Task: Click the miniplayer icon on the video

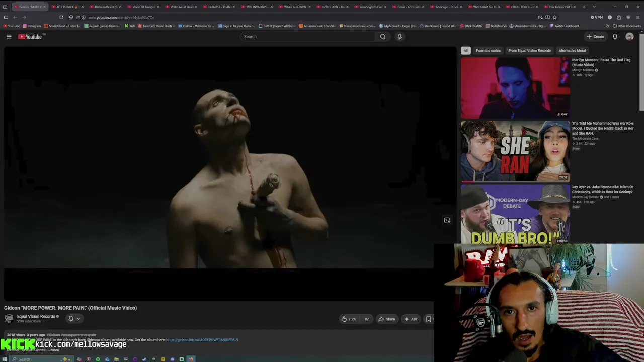Action: (x=447, y=220)
